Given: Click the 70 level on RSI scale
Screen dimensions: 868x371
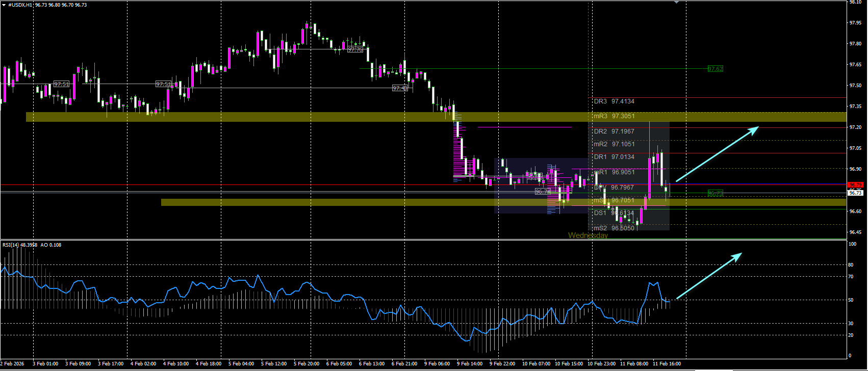Looking at the screenshot, I should tap(851, 277).
